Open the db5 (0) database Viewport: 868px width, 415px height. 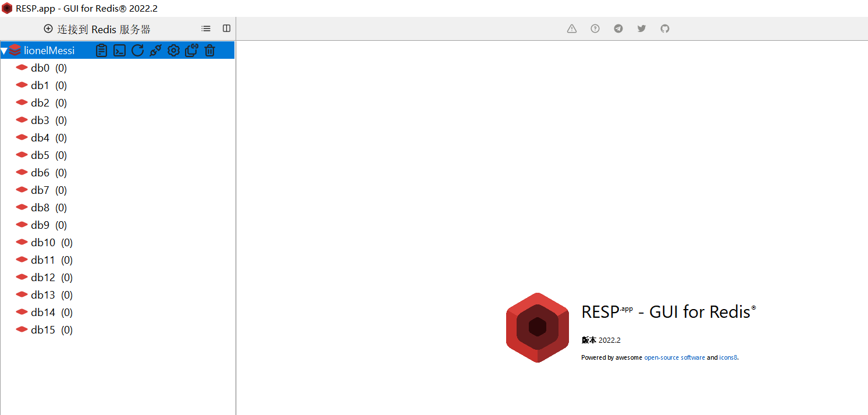point(41,155)
